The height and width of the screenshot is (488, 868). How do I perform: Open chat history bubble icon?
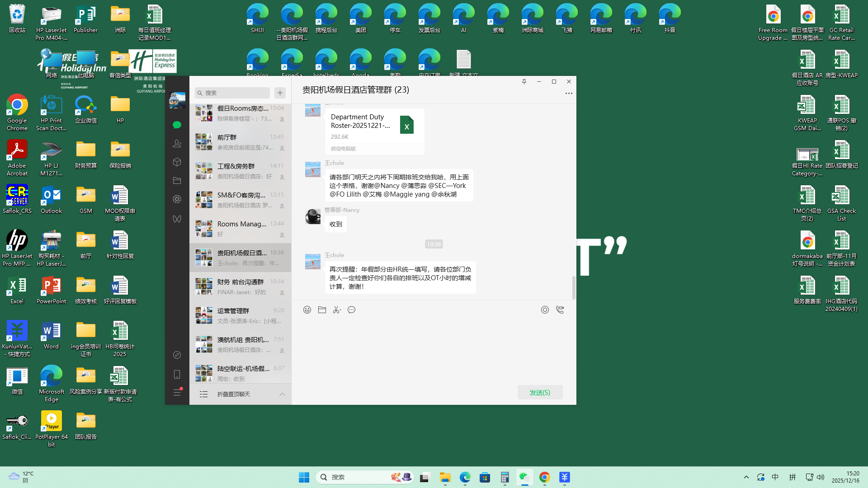pyautogui.click(x=352, y=310)
